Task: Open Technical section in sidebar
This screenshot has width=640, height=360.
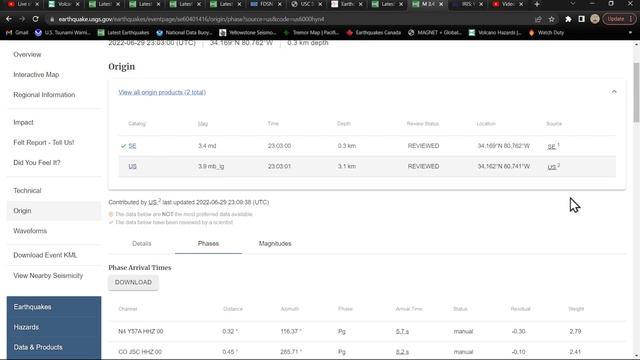Action: click(27, 191)
